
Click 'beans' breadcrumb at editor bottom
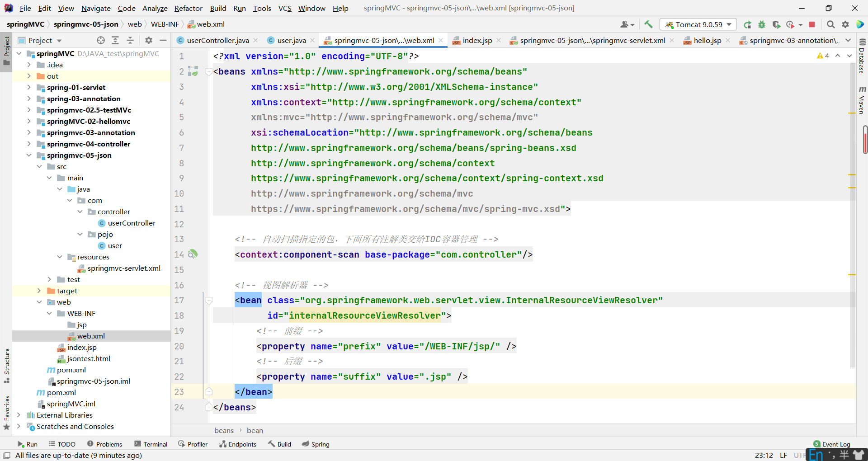pos(224,430)
